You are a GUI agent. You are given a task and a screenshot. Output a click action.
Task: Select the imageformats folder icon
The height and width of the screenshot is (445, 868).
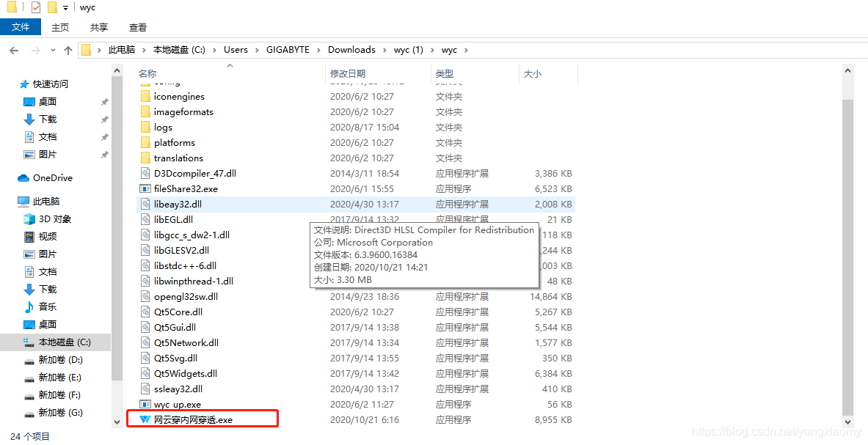[145, 111]
